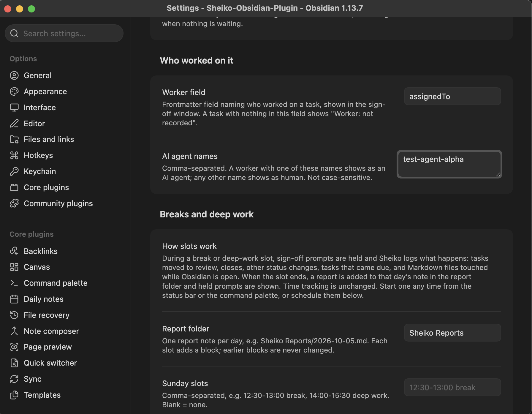
Task: Click the Appearance palette icon
Action: click(14, 91)
